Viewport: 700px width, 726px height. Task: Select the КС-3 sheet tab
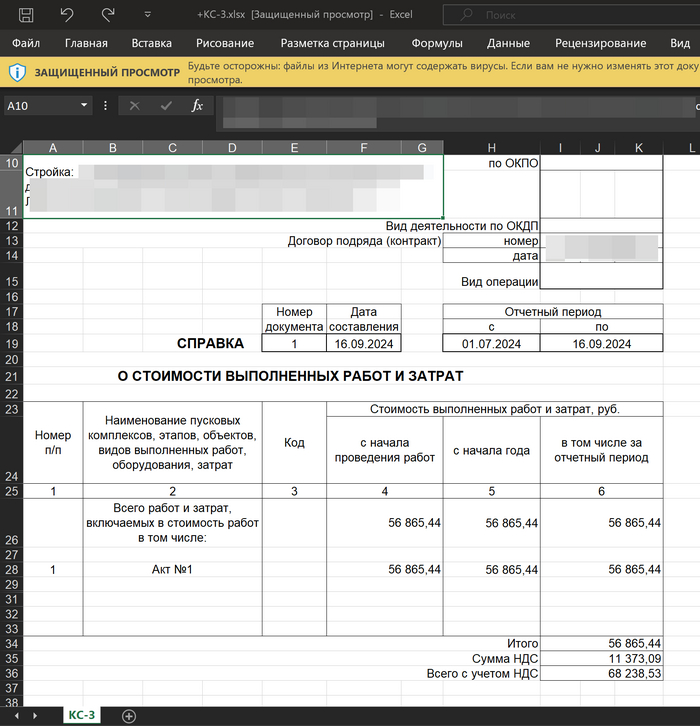click(x=82, y=715)
